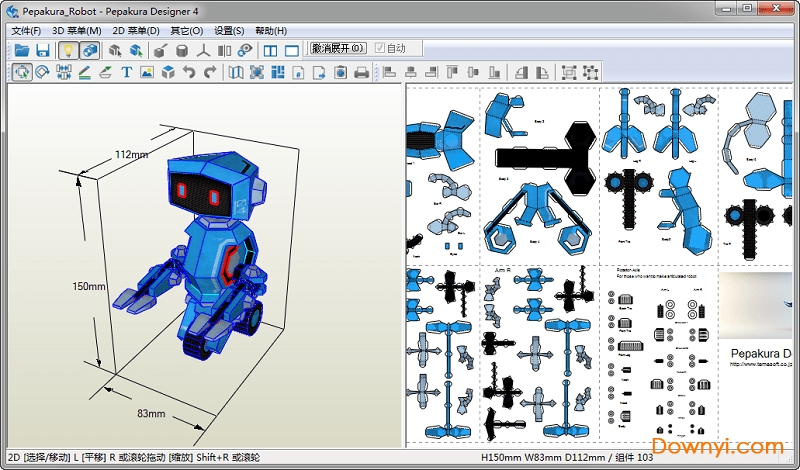Choose the select and move tool icon
The height and width of the screenshot is (470, 800).
(21, 72)
